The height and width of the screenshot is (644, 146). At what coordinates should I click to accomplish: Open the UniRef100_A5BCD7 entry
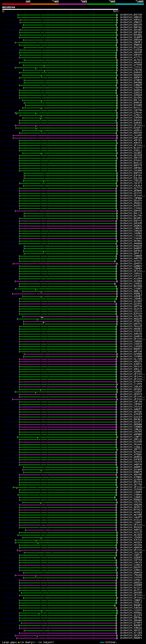(131, 22)
